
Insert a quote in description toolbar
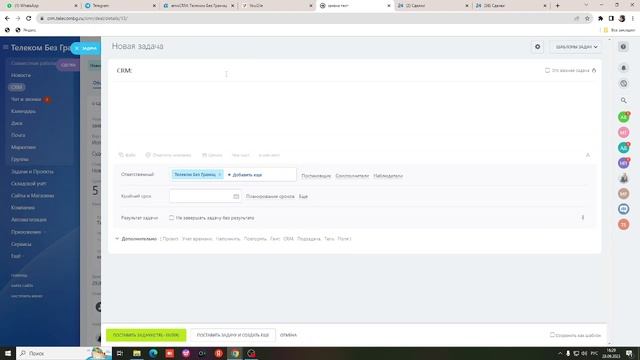pyautogui.click(x=212, y=155)
